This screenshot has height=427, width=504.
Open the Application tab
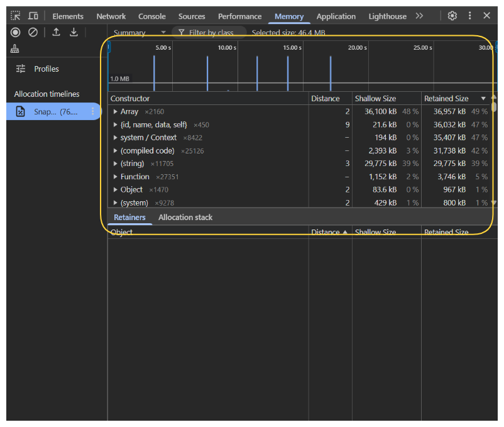pos(336,16)
